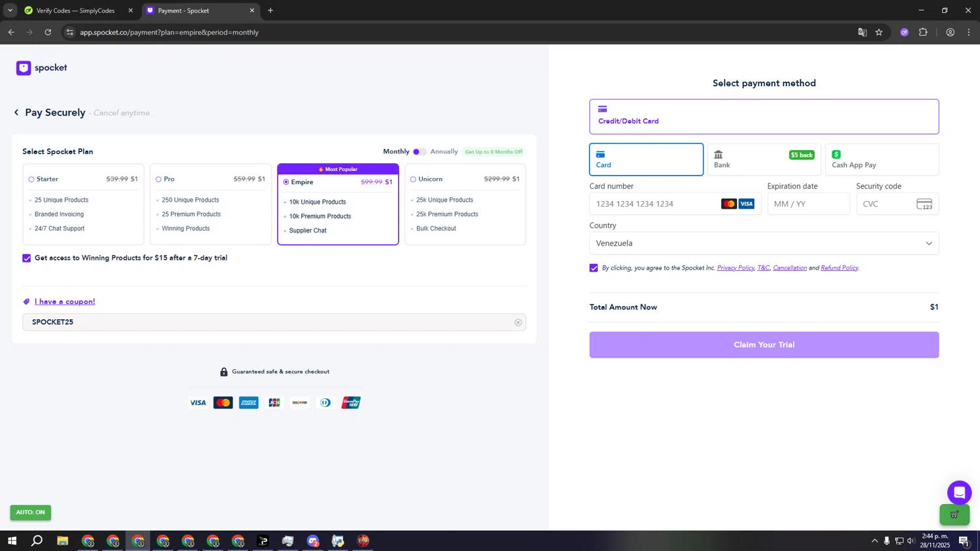This screenshot has height=551, width=980.
Task: Click the 'Get Up to 8 Months Off' badge
Action: [x=494, y=151]
